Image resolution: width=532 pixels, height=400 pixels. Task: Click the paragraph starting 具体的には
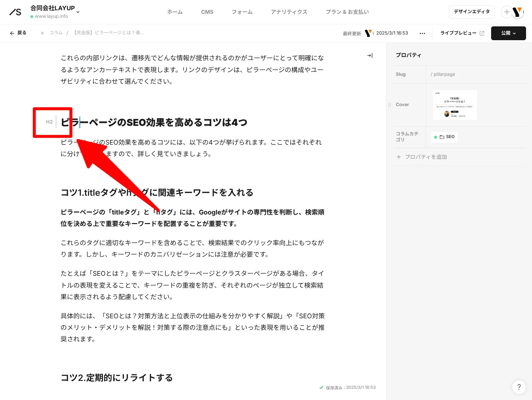click(x=192, y=328)
